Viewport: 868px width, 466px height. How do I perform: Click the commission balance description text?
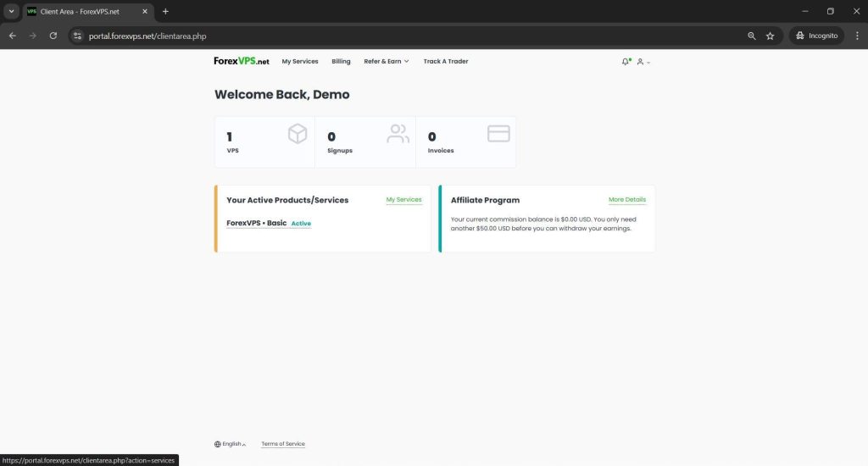pos(543,224)
